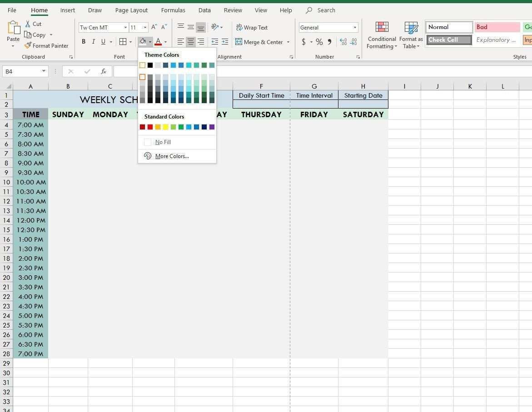Click the Format Painter brush icon
This screenshot has height=412, width=532.
click(28, 46)
